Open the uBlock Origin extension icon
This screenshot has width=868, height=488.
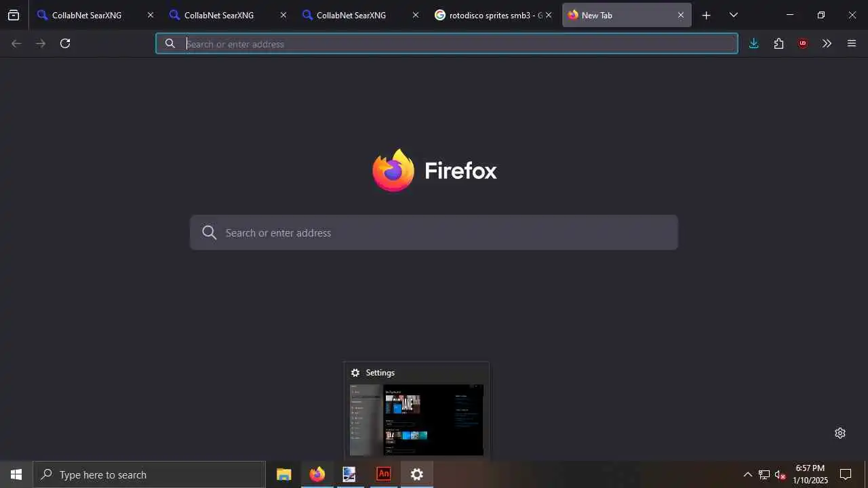803,43
